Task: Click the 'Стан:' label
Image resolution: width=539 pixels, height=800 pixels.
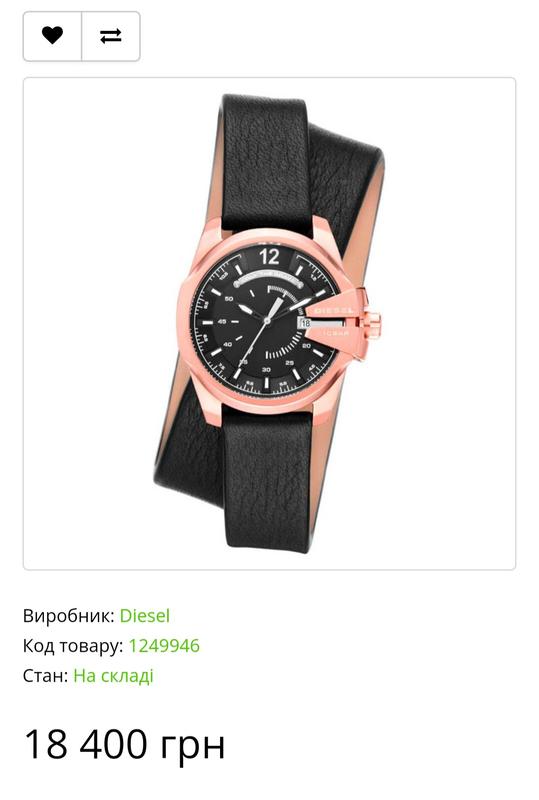Action: click(x=45, y=676)
